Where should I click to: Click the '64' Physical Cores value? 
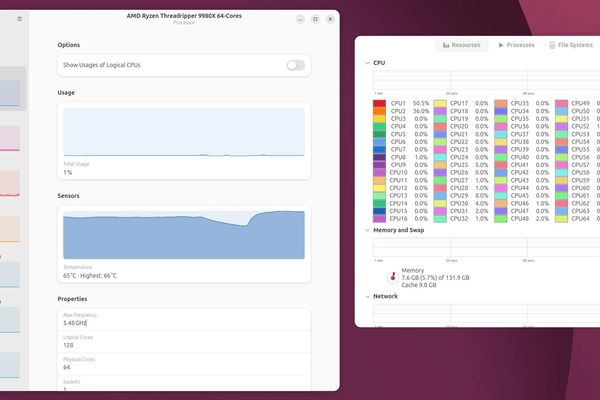[x=67, y=367]
